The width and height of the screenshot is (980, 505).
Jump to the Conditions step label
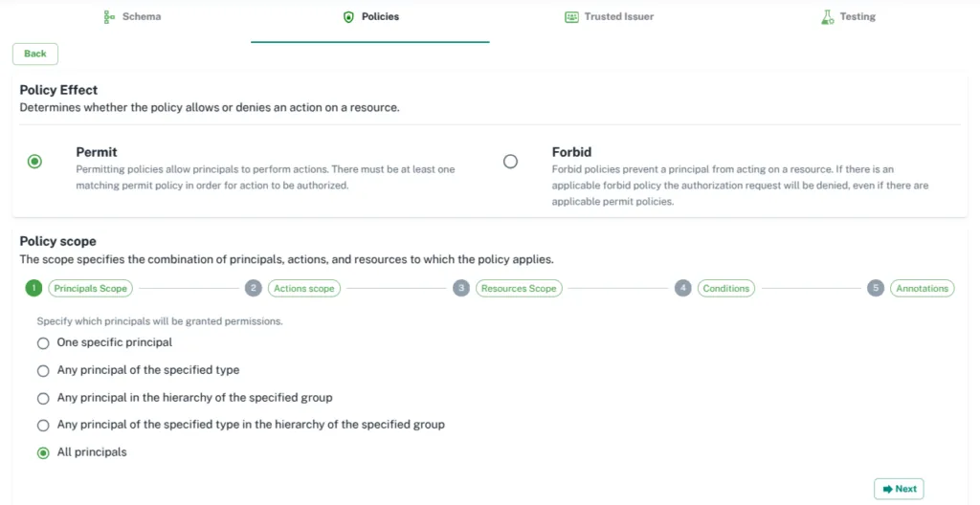(x=726, y=288)
